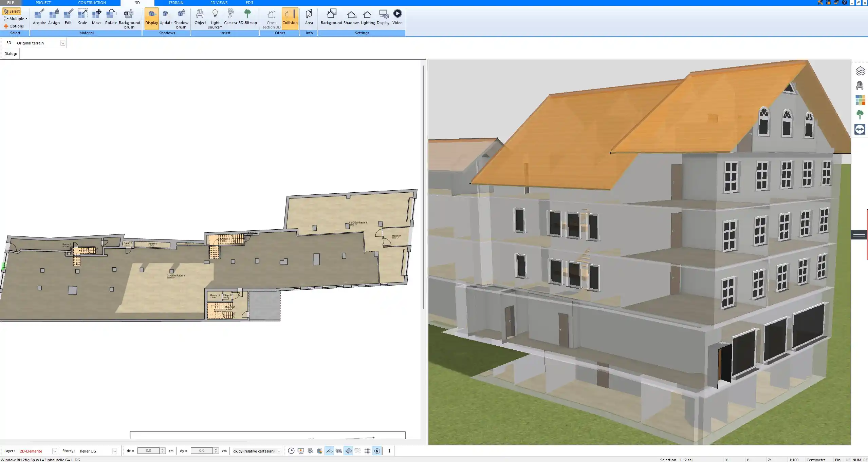Viewport: 868px width, 462px height.
Task: Open the Layer dropdown showing 2D-Elemente
Action: tap(54, 451)
